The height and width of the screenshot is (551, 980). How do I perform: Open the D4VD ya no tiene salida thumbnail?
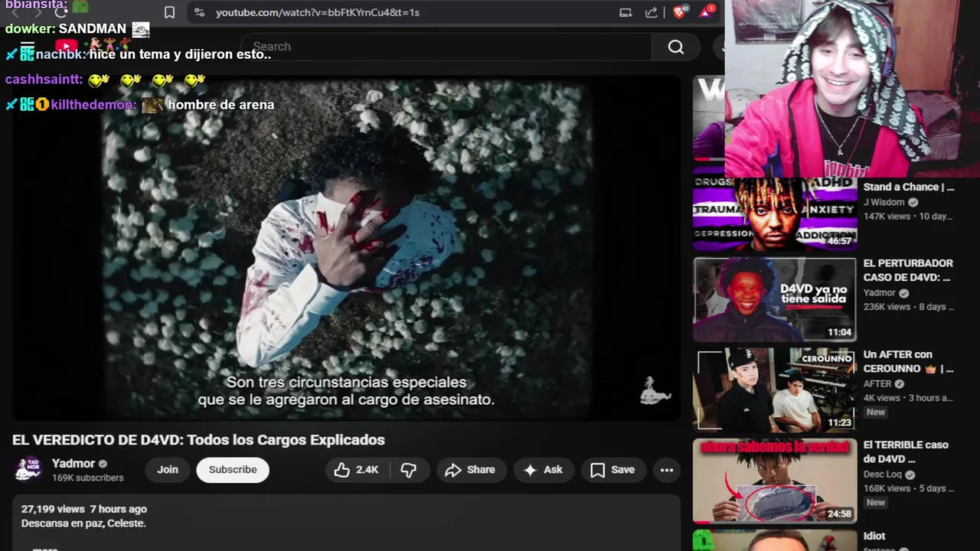(774, 299)
